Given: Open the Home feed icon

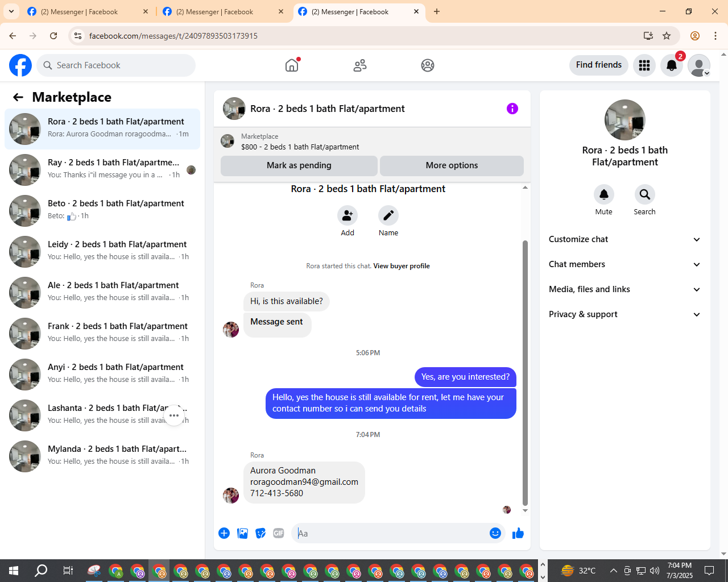Looking at the screenshot, I should point(292,65).
